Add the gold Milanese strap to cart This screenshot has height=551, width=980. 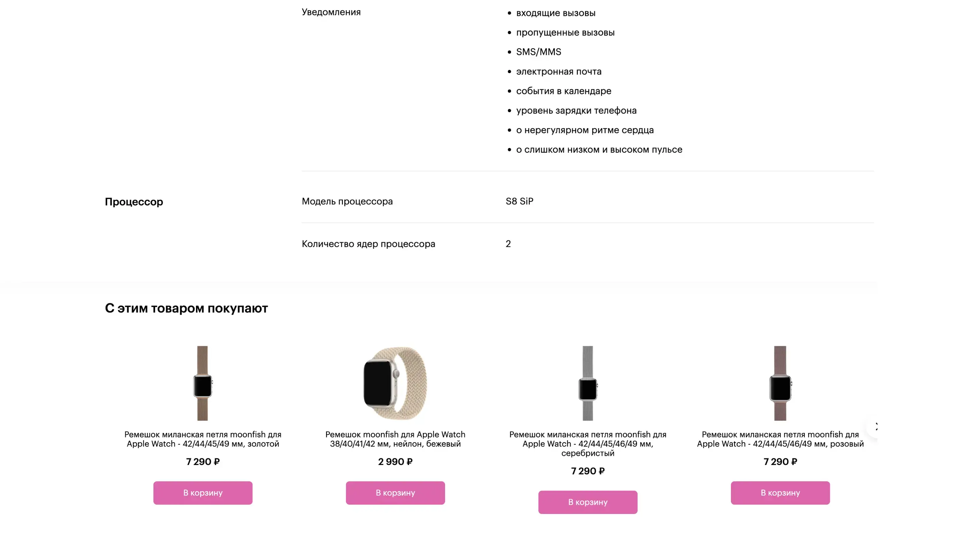[x=203, y=493]
